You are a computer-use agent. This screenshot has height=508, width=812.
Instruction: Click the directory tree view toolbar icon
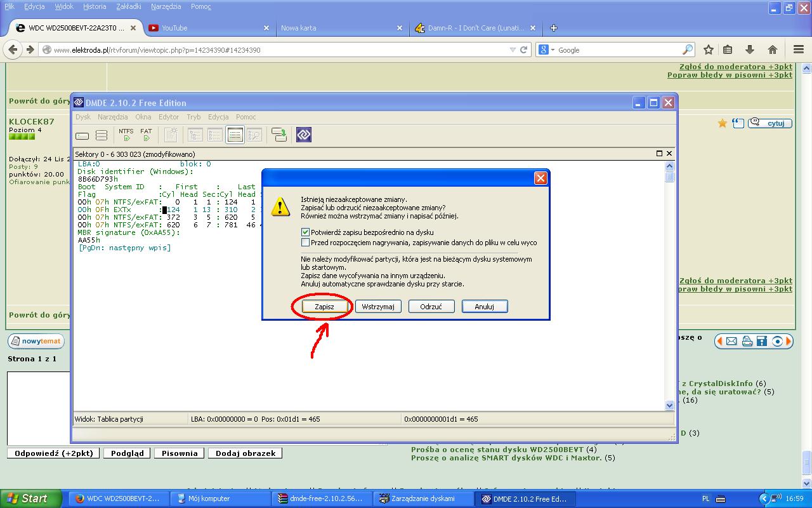click(x=195, y=135)
